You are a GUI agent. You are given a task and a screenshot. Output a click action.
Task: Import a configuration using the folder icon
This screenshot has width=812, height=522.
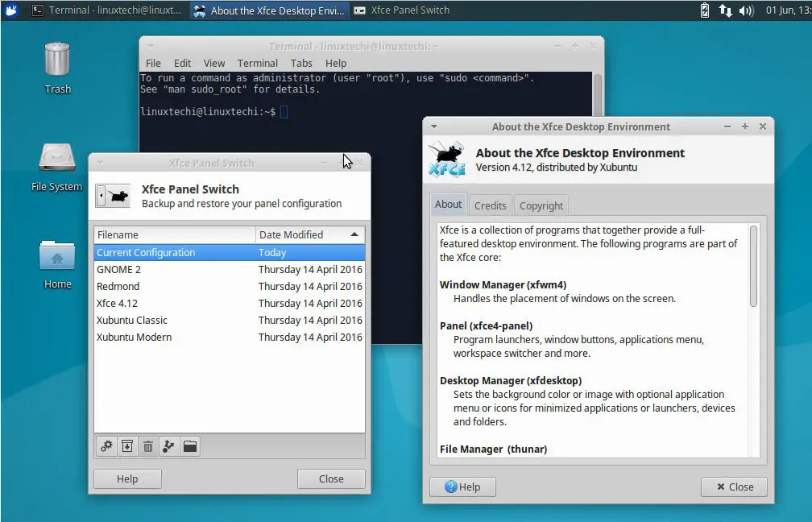click(x=190, y=446)
